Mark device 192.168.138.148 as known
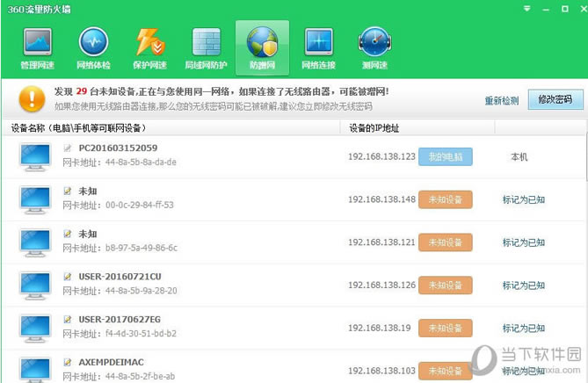This screenshot has height=383, width=588. [x=524, y=199]
